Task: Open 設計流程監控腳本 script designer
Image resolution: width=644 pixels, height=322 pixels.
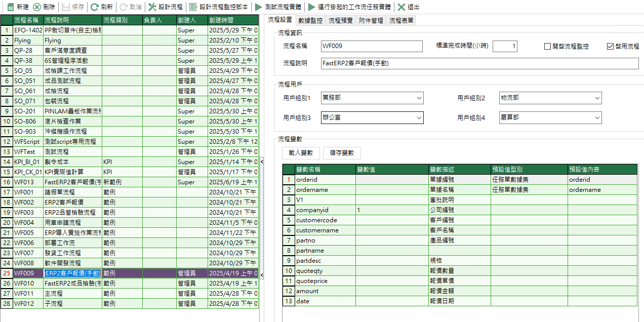Action: point(218,7)
